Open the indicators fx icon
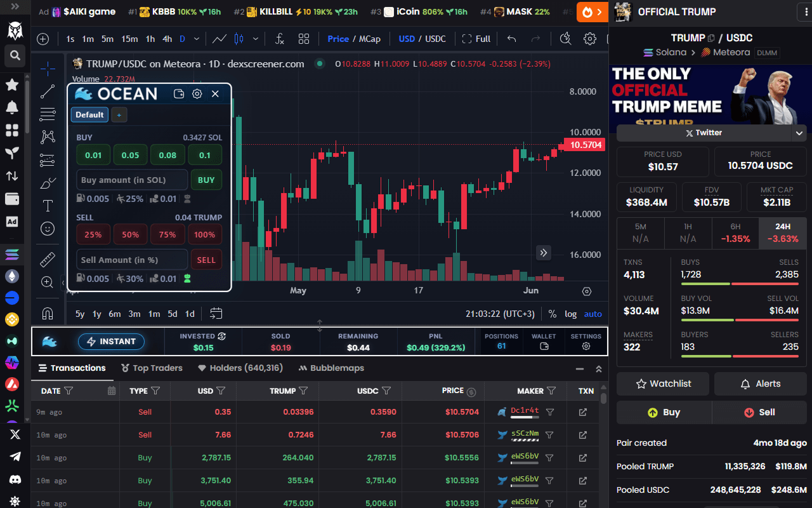The image size is (812, 508). pyautogui.click(x=280, y=39)
